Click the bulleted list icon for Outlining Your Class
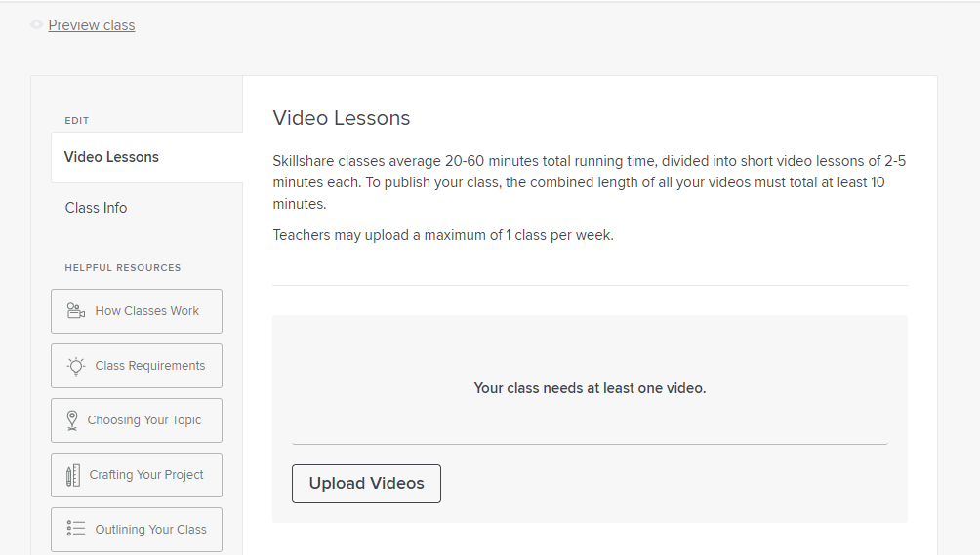 75,529
